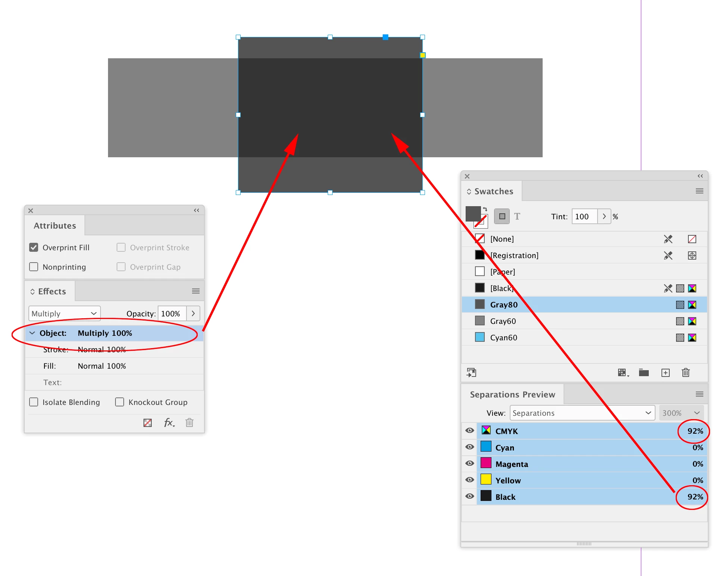The width and height of the screenshot is (728, 576).
Task: Enable the Nonprinting checkbox
Action: [x=34, y=267]
